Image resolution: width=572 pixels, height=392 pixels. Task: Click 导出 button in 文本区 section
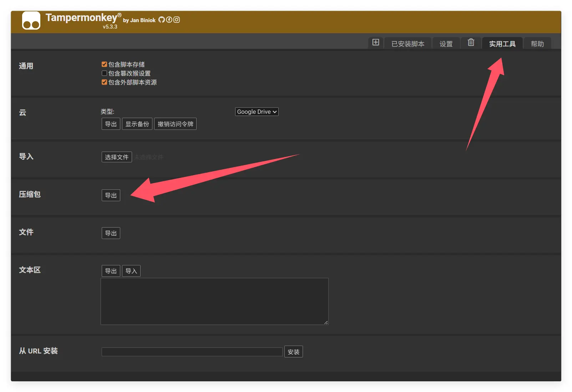point(111,271)
